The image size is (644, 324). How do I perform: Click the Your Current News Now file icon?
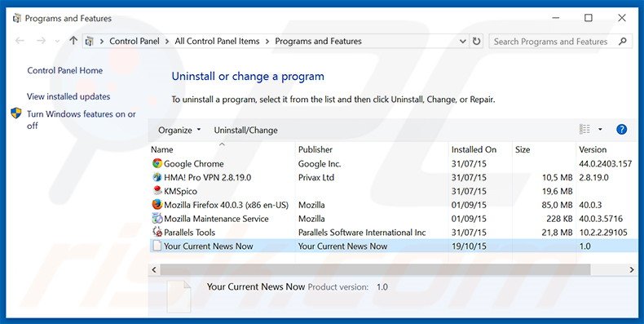coord(157,246)
